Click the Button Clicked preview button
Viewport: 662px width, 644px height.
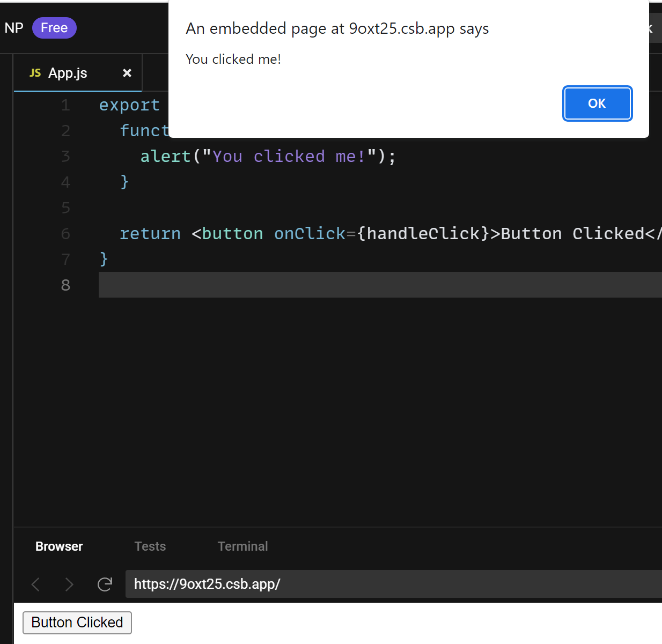click(x=77, y=623)
